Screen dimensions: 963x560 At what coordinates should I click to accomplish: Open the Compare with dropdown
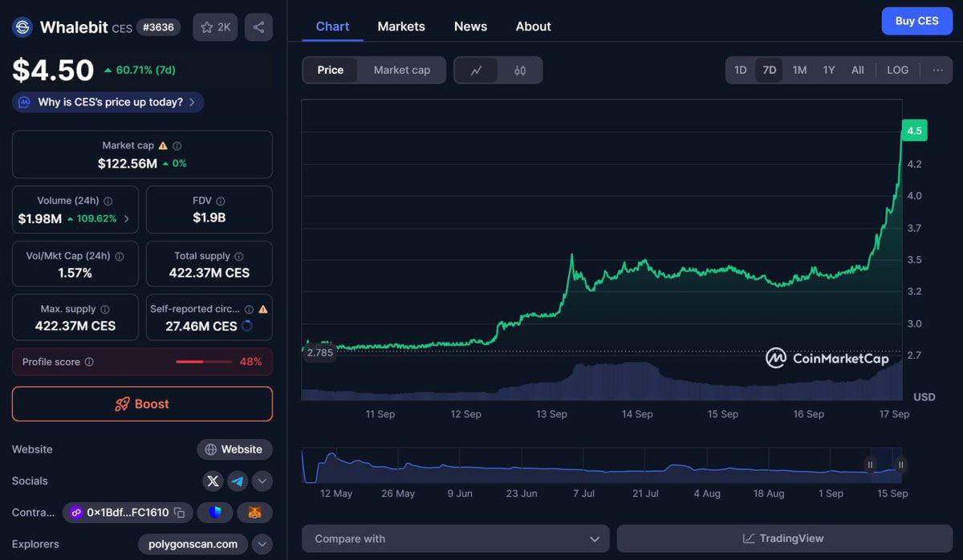click(456, 539)
